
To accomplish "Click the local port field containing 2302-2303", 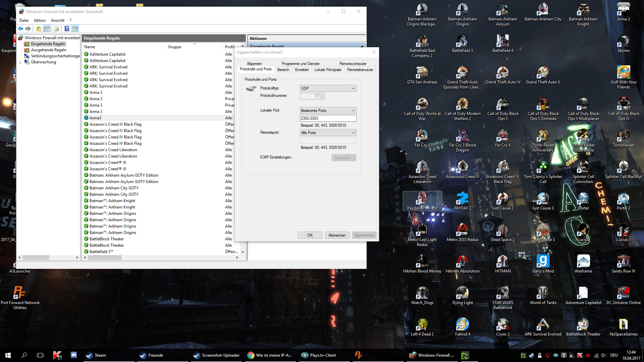I will 328,118.
